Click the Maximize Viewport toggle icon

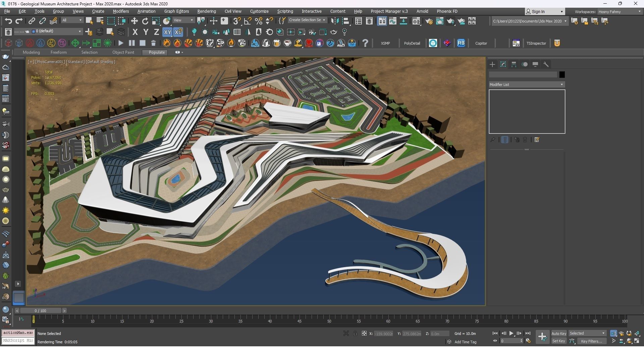(637, 341)
